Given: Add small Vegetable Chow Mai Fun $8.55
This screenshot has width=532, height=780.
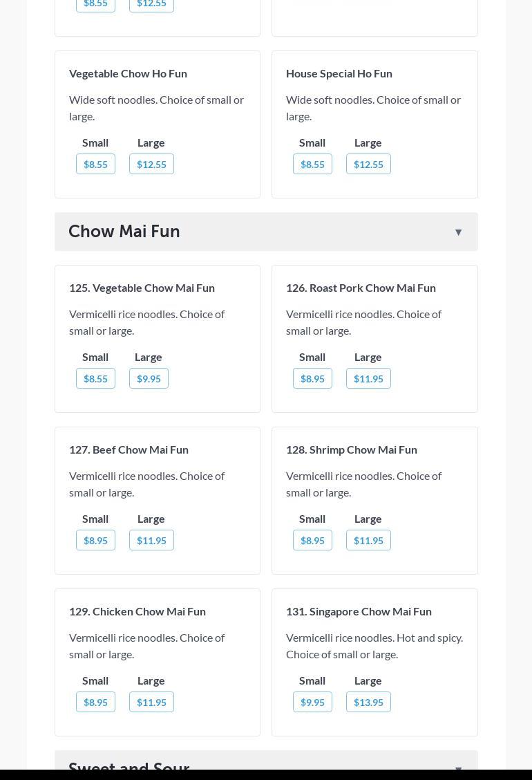Looking at the screenshot, I should pyautogui.click(x=95, y=379).
